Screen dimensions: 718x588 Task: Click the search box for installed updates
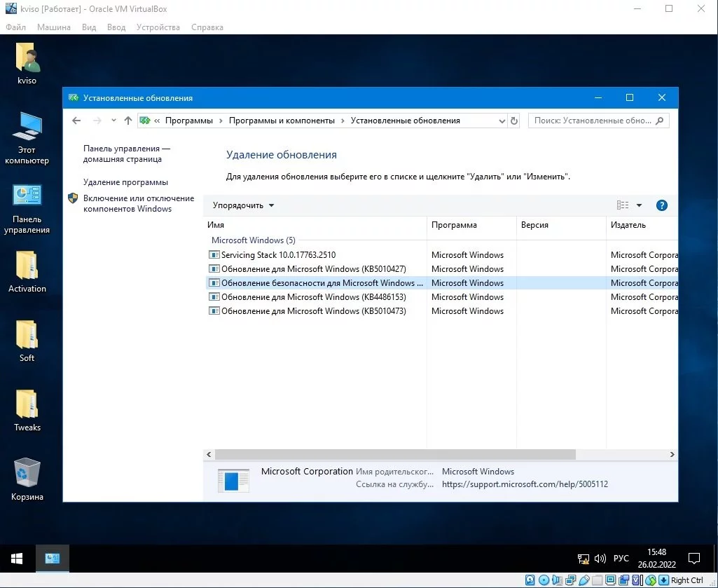coord(592,121)
